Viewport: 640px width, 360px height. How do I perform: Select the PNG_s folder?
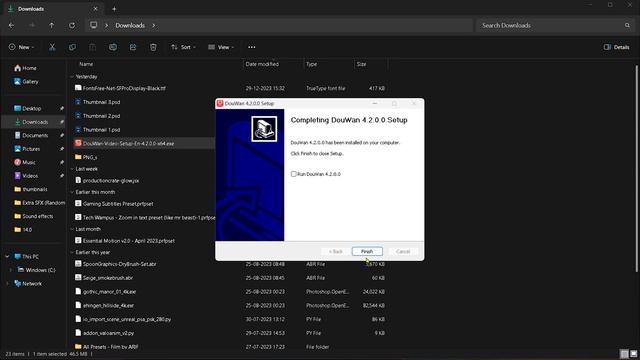click(89, 157)
